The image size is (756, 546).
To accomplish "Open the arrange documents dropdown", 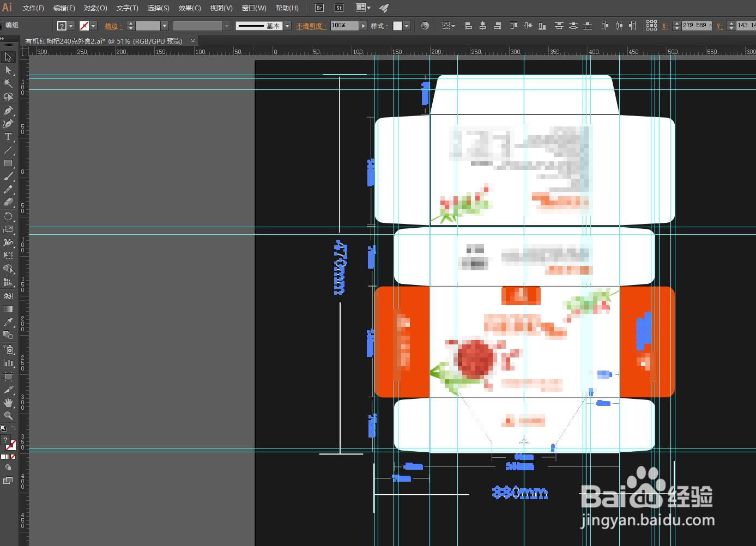I will pos(364,8).
